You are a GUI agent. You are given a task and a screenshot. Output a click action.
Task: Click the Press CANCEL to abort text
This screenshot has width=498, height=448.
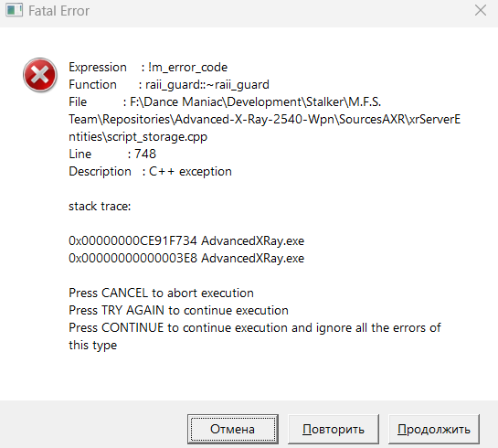click(x=161, y=293)
